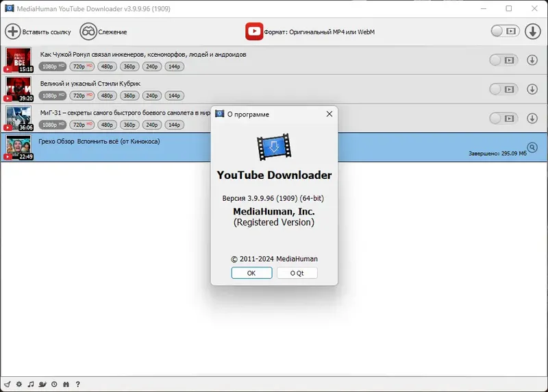Click '(Registered Version)' text in dialog
Image resolution: width=548 pixels, height=392 pixels.
click(274, 223)
